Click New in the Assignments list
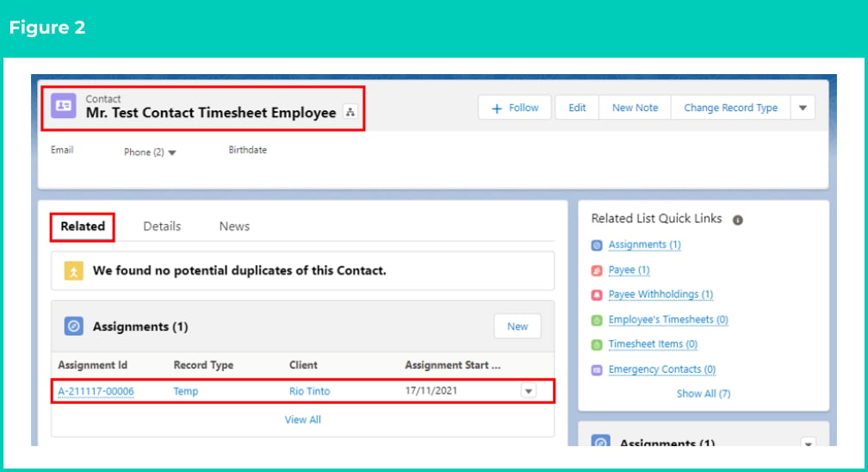The image size is (868, 472). pos(518,326)
